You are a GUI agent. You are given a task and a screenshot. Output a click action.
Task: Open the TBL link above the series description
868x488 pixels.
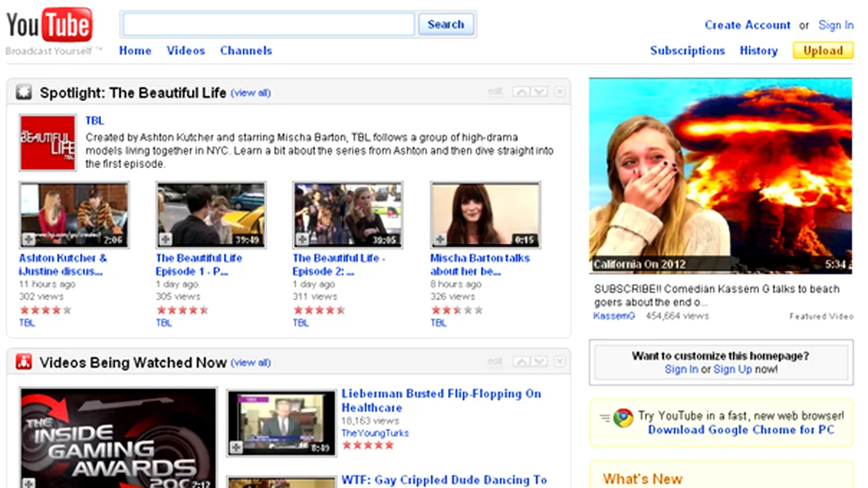pos(94,121)
